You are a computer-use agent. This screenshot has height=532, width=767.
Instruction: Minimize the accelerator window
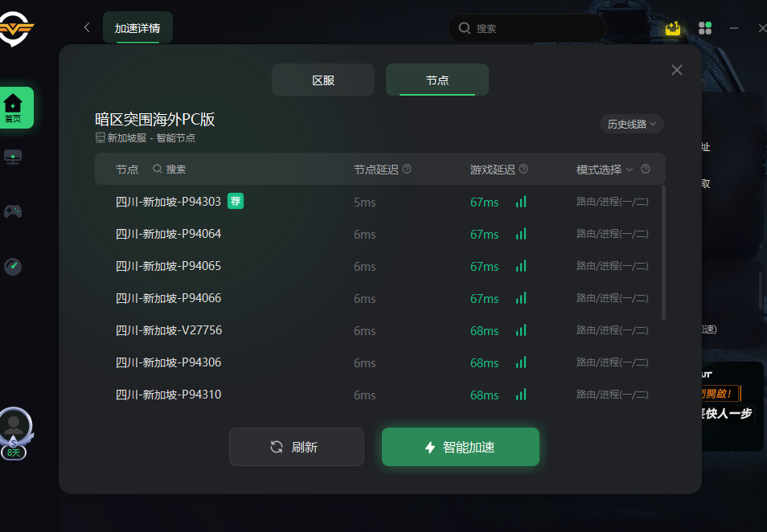click(734, 28)
